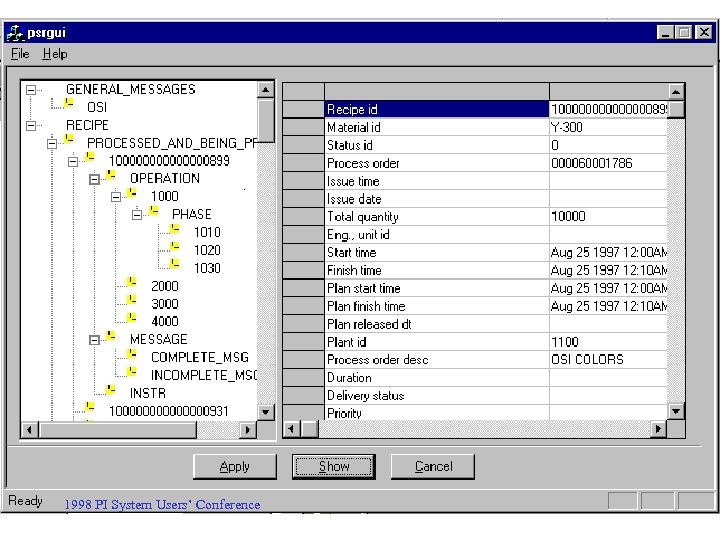Click the flag icon beside 100000000000000931
This screenshot has height=540, width=720.
90,407
